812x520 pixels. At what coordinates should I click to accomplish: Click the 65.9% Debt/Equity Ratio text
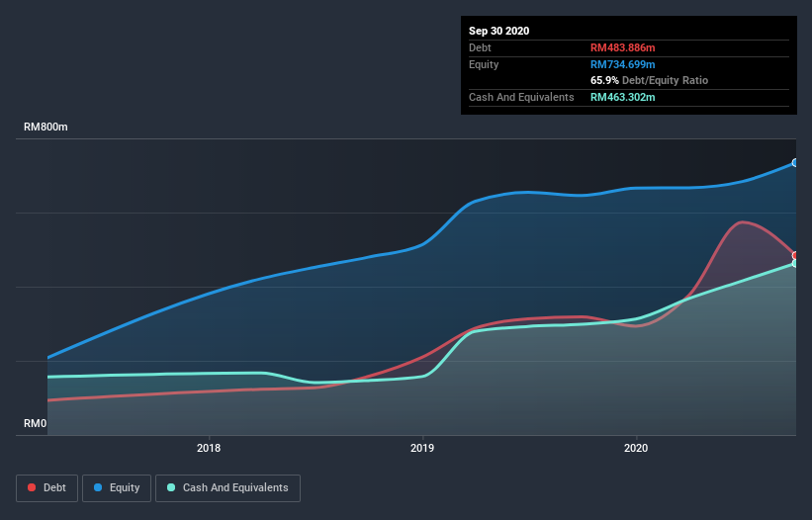(649, 80)
